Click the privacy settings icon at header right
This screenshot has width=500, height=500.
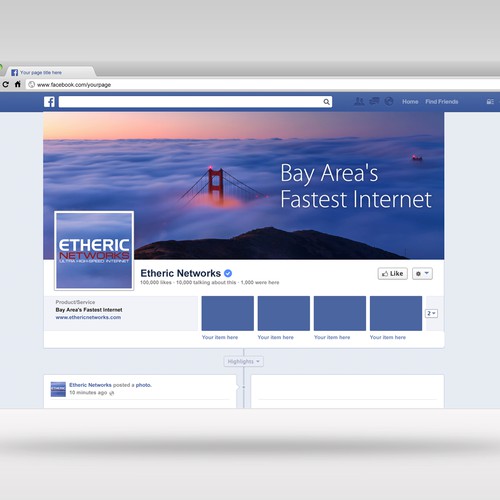490,102
